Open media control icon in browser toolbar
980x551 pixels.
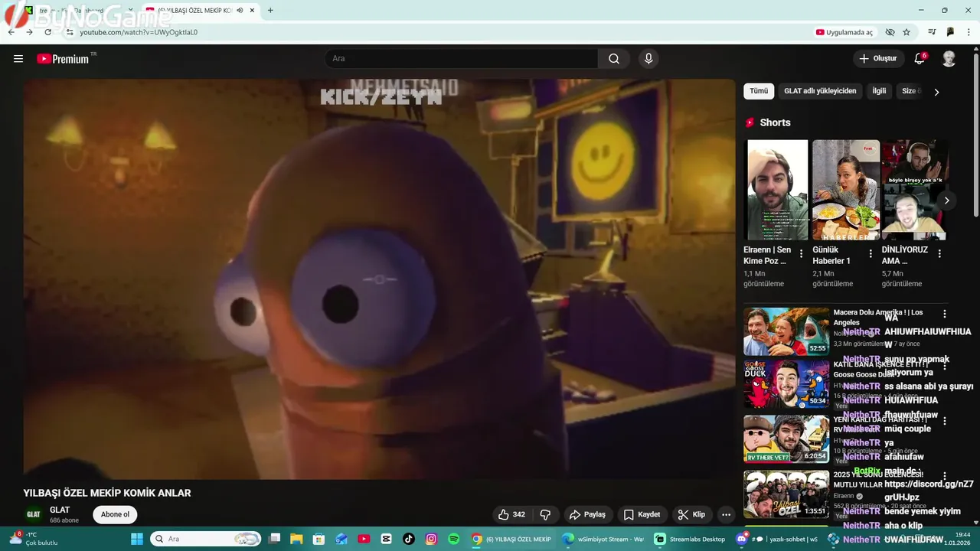[x=932, y=32]
